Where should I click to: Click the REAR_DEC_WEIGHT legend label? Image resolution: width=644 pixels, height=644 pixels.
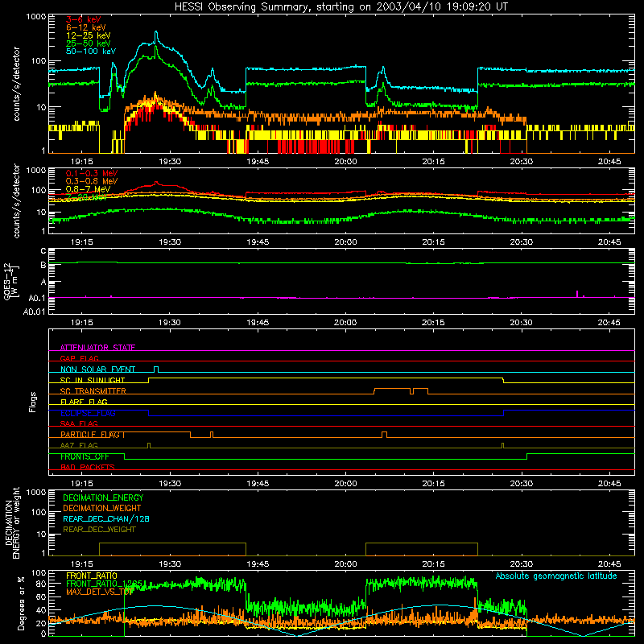[99, 530]
